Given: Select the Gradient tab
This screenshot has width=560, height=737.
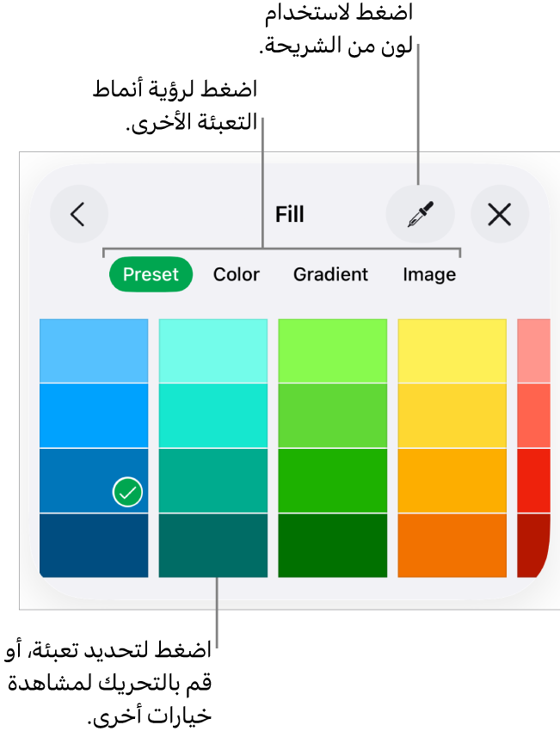Looking at the screenshot, I should pyautogui.click(x=330, y=274).
